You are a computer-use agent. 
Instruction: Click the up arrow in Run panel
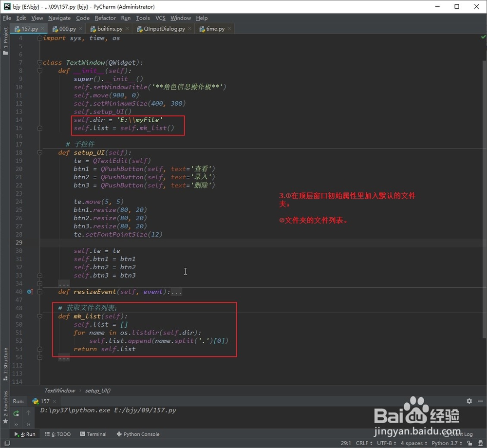pyautogui.click(x=28, y=412)
